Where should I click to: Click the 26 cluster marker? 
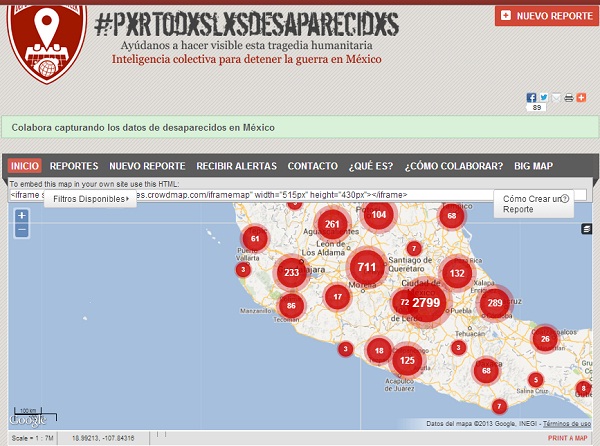click(545, 339)
